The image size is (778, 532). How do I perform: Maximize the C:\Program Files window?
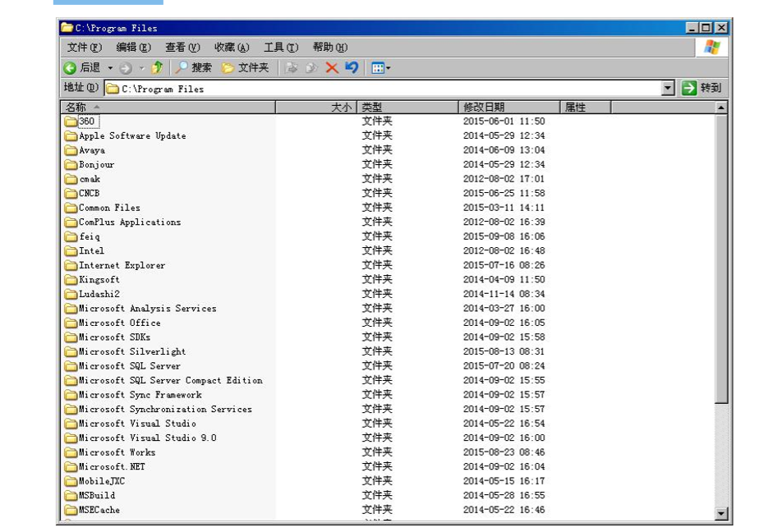pos(706,28)
